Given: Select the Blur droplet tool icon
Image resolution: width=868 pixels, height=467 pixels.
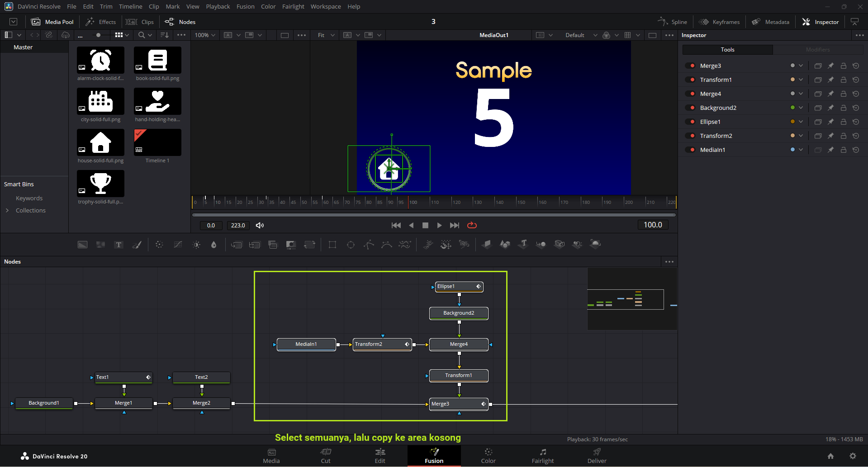Looking at the screenshot, I should (x=213, y=245).
